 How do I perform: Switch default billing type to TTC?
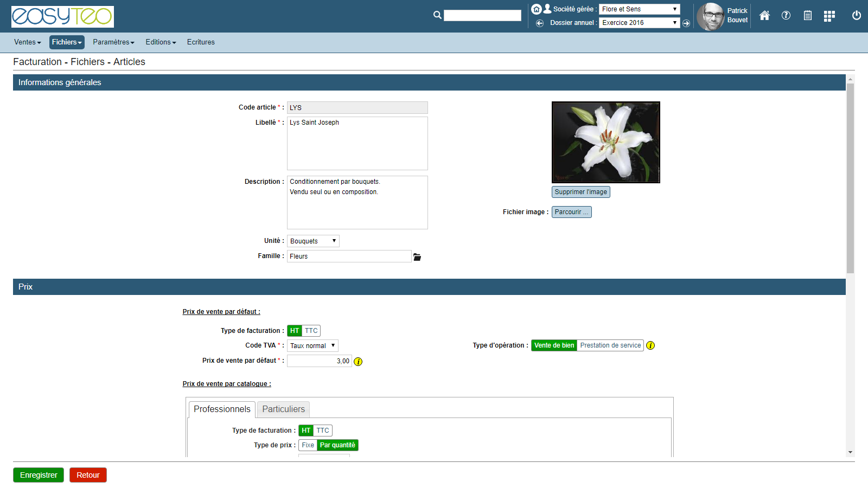(x=311, y=331)
